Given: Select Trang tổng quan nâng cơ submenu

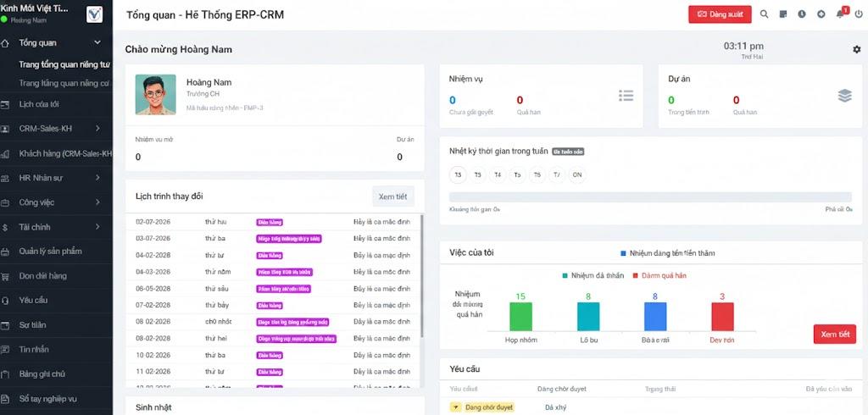Looking at the screenshot, I should pyautogui.click(x=64, y=83).
